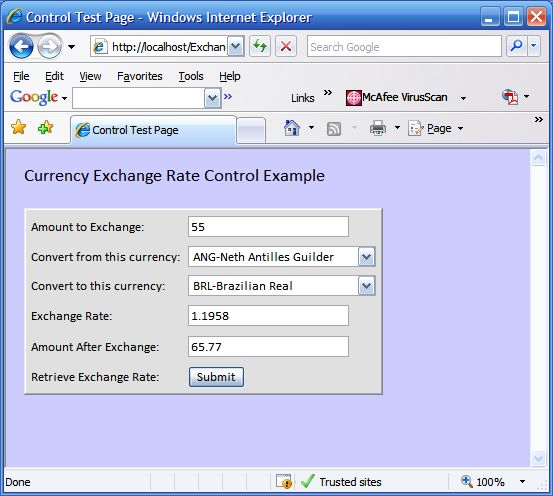553x496 pixels.
Task: Expand Convert from this currency dropdown
Action: click(x=366, y=257)
